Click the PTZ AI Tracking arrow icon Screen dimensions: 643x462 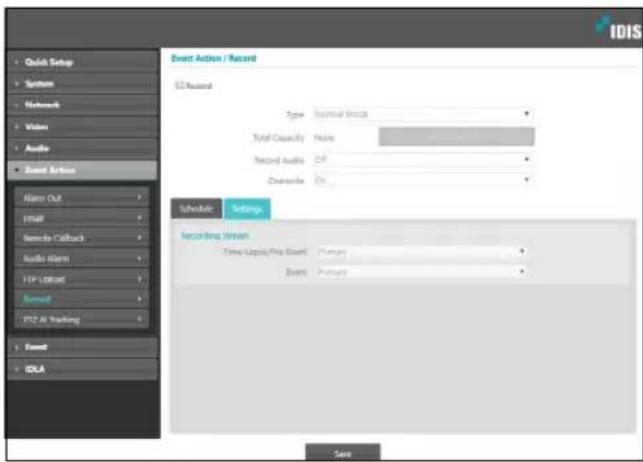pos(139,319)
